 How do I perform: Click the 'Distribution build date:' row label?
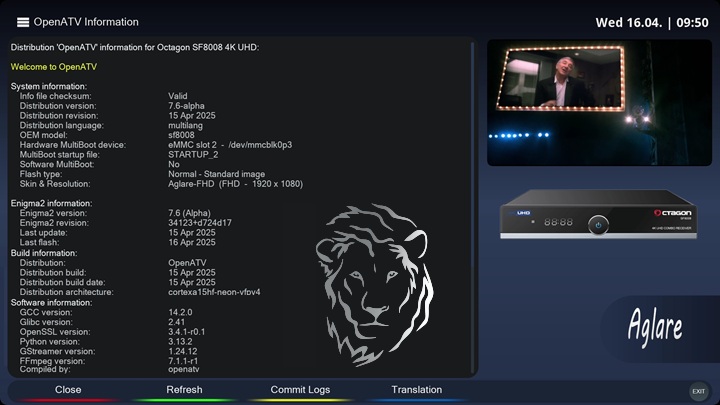coord(62,282)
